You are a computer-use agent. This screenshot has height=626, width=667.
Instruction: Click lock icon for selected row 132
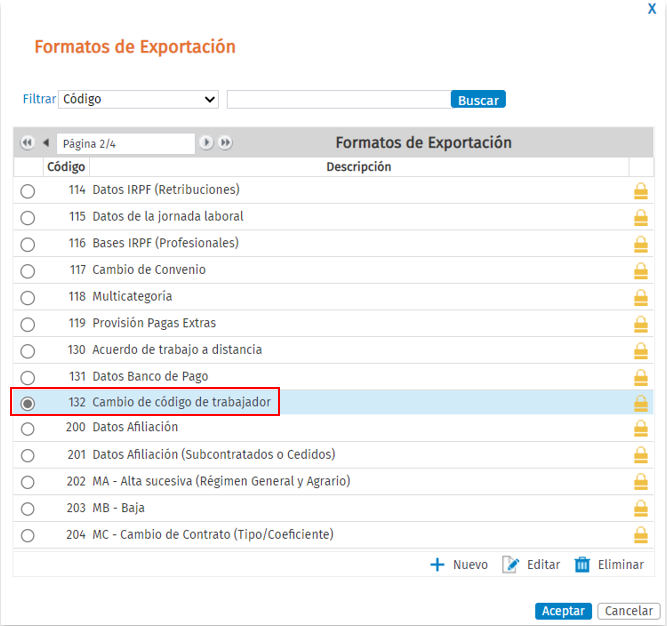(x=641, y=403)
